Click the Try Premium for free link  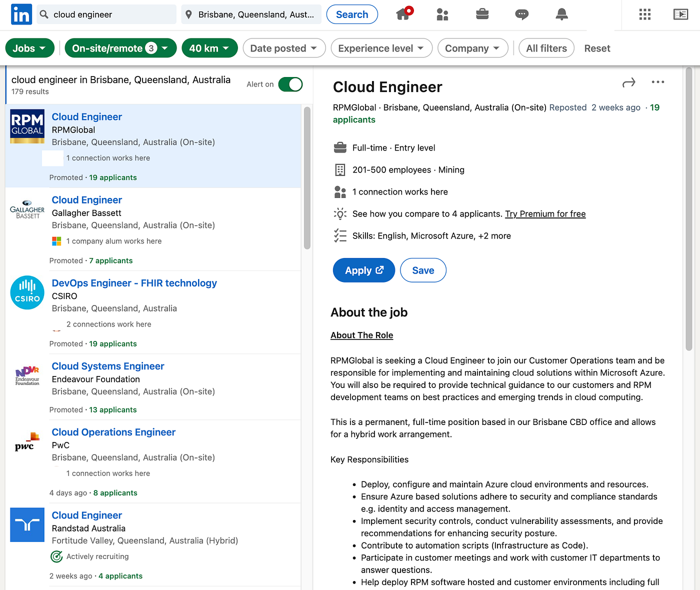[545, 214]
